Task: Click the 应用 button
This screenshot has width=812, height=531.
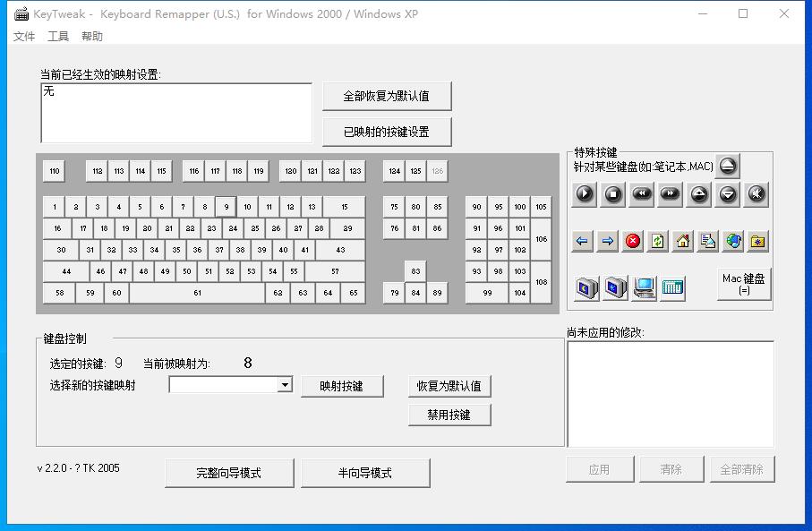Action: tap(600, 469)
